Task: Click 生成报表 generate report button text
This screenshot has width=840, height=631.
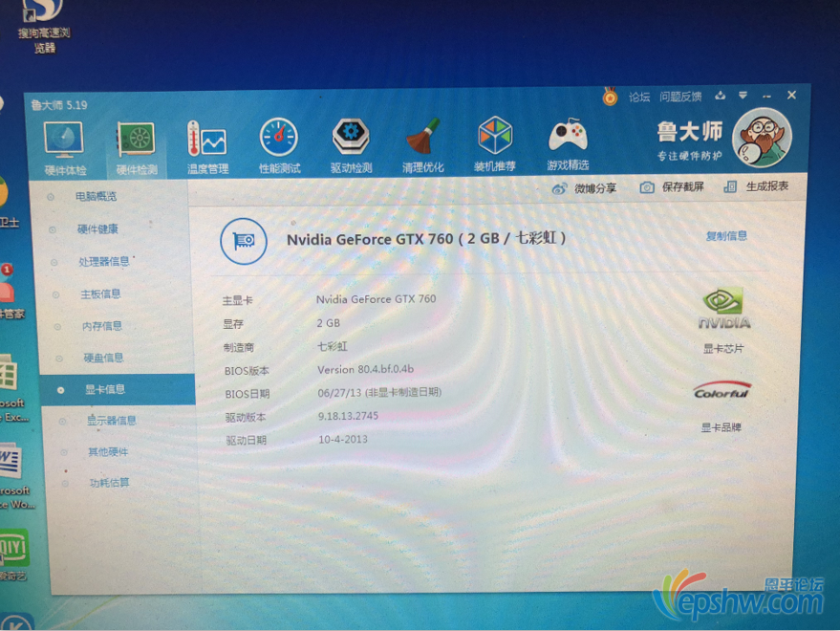Action: 767,186
